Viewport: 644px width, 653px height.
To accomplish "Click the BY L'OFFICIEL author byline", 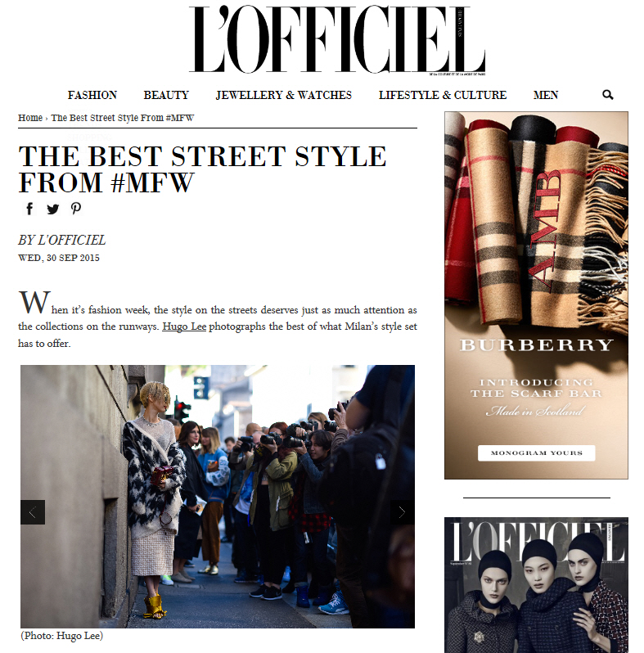I will pyautogui.click(x=61, y=241).
